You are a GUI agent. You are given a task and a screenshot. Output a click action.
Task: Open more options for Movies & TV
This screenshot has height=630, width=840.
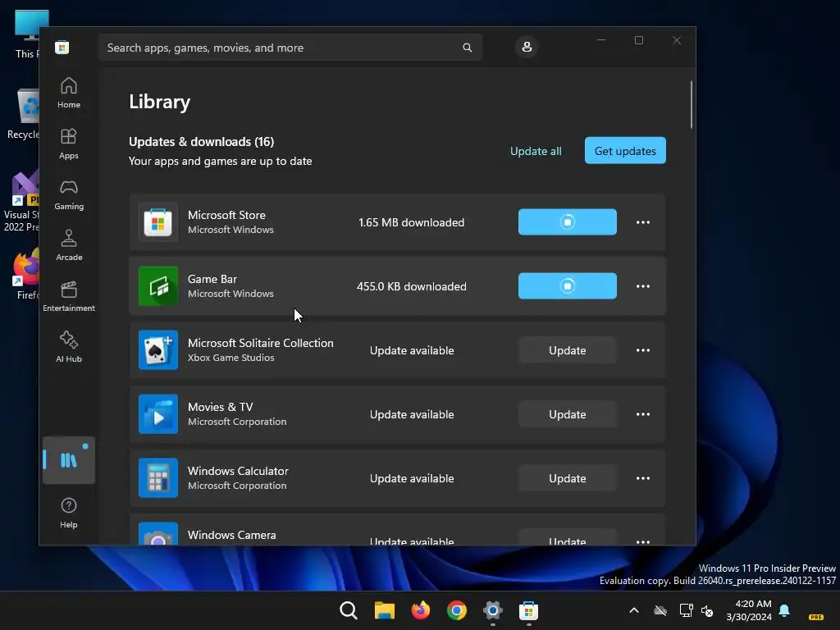coord(643,414)
